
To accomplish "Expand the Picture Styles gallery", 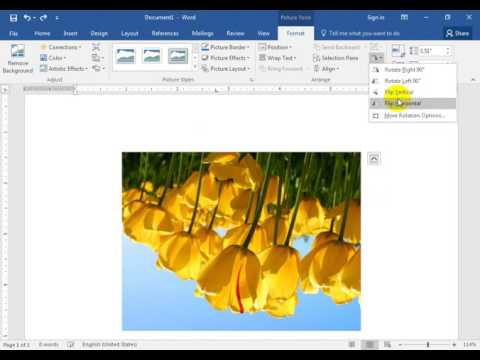I will [x=195, y=68].
